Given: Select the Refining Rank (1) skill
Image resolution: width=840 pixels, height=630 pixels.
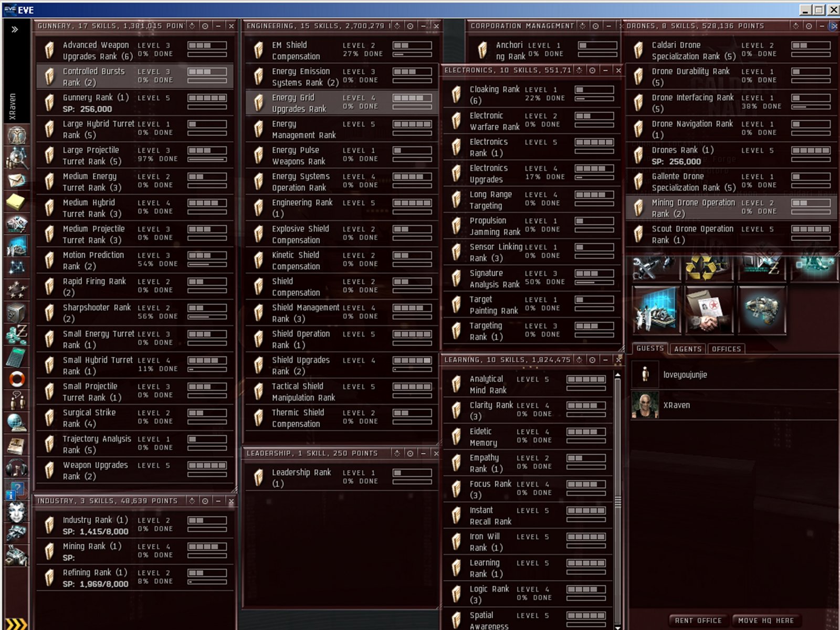Looking at the screenshot, I should tap(135, 578).
